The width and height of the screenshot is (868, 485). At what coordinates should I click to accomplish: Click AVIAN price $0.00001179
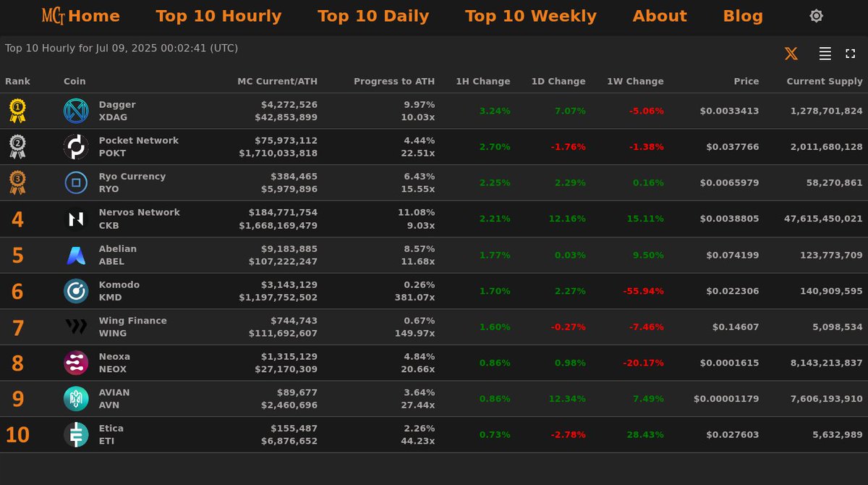tap(726, 399)
